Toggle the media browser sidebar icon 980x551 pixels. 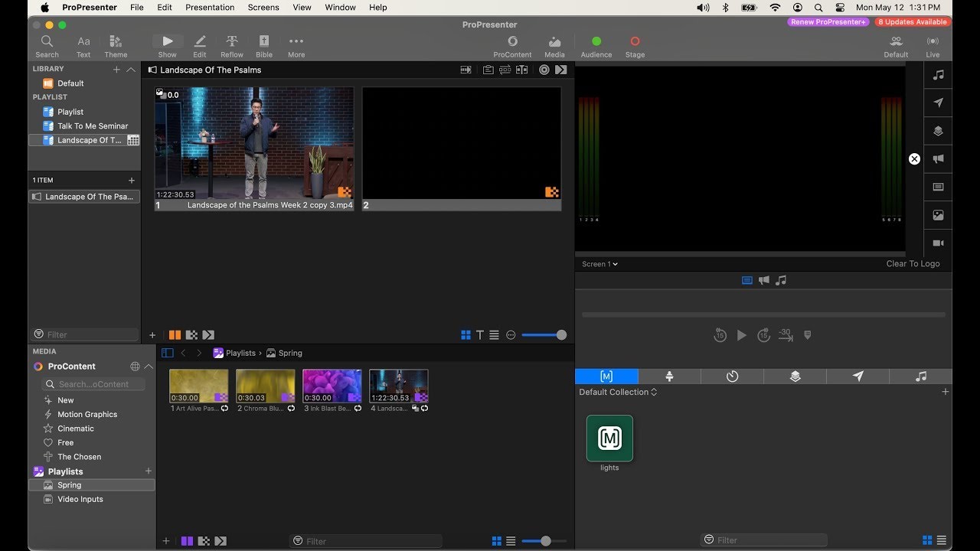[x=168, y=353]
